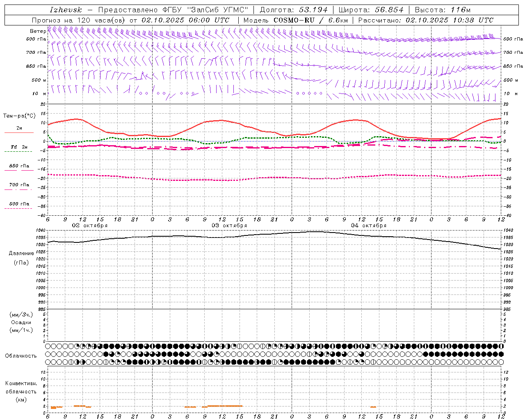The height and width of the screenshot is (420, 525).
Task: Click the Облачность panel label
Action: tap(21, 356)
